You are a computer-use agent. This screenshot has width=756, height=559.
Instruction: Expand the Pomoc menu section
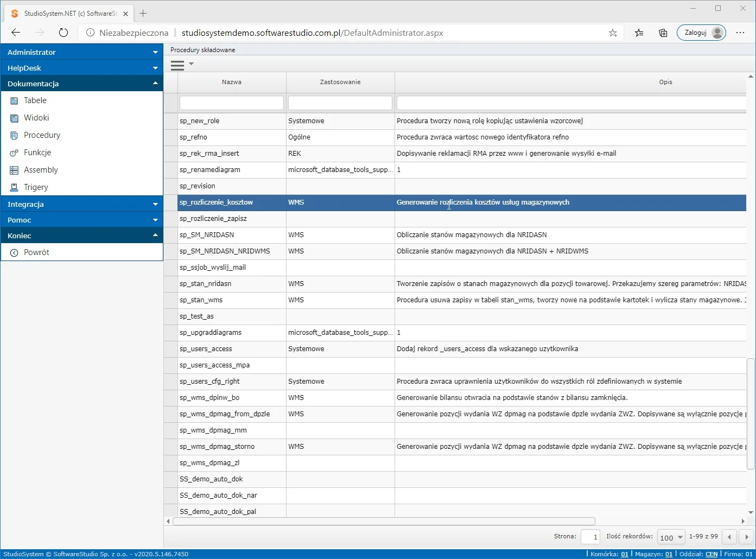82,220
